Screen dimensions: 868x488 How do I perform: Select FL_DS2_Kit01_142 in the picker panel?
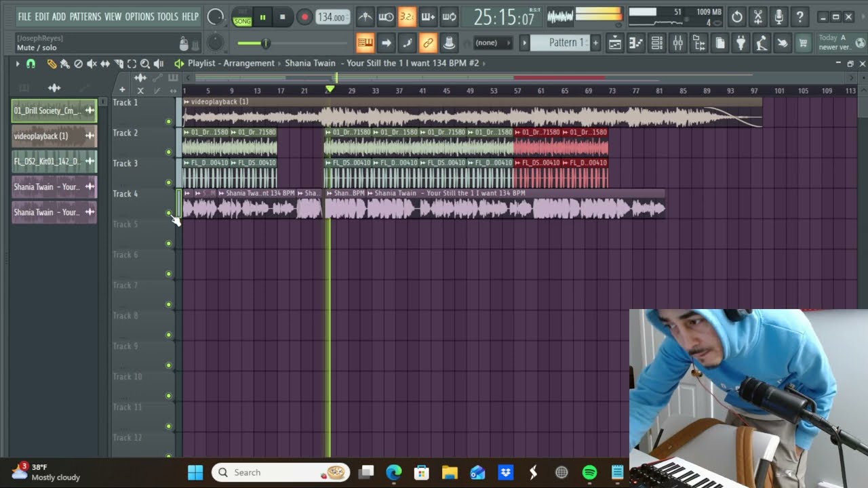[x=54, y=161]
